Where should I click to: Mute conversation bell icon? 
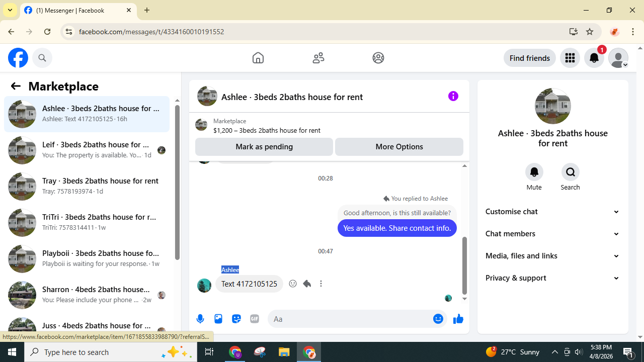pyautogui.click(x=534, y=172)
